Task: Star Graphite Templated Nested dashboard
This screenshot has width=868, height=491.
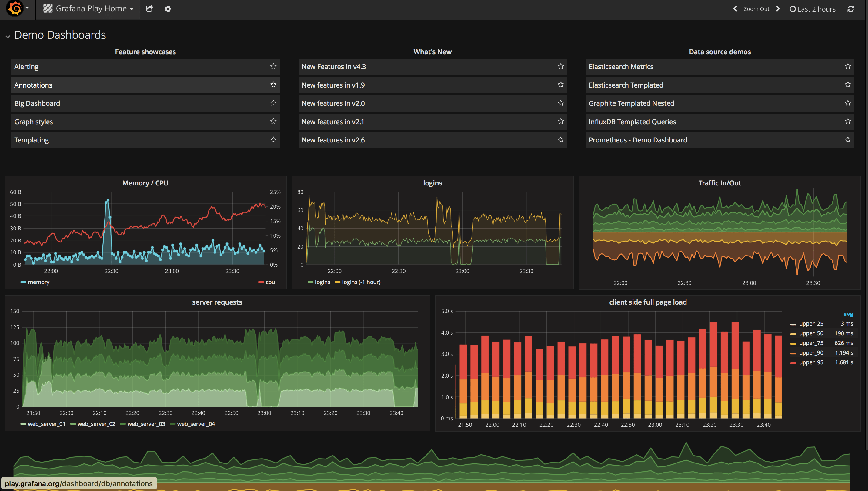Action: (x=848, y=103)
